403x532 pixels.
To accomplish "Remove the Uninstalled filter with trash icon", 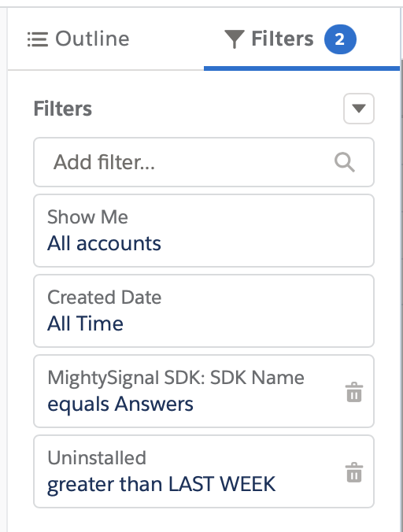I will coord(354,472).
